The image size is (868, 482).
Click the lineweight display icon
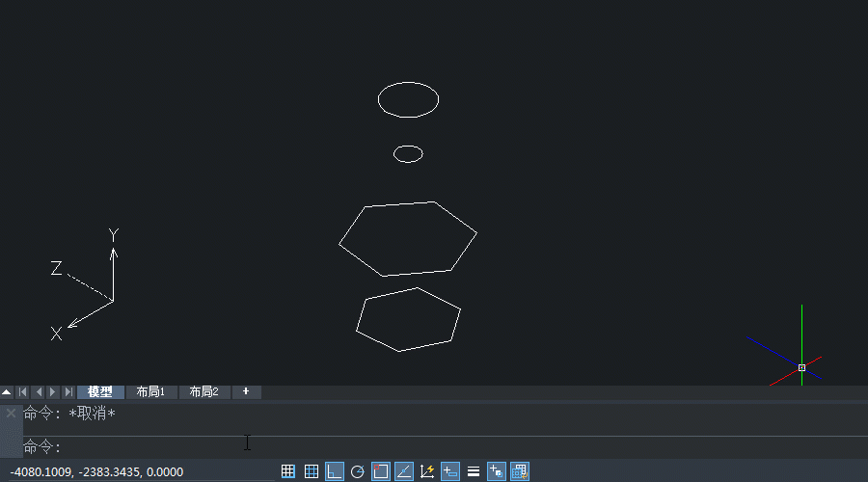point(474,471)
